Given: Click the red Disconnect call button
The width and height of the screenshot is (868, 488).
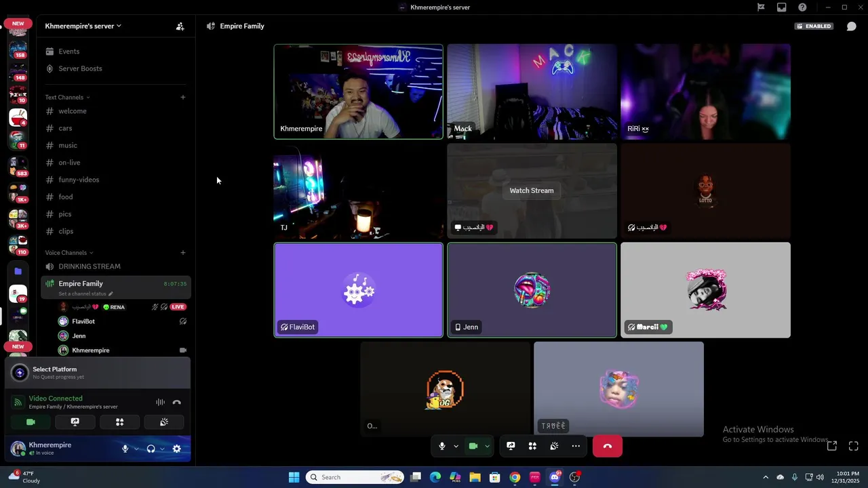Looking at the screenshot, I should pyautogui.click(x=607, y=446).
